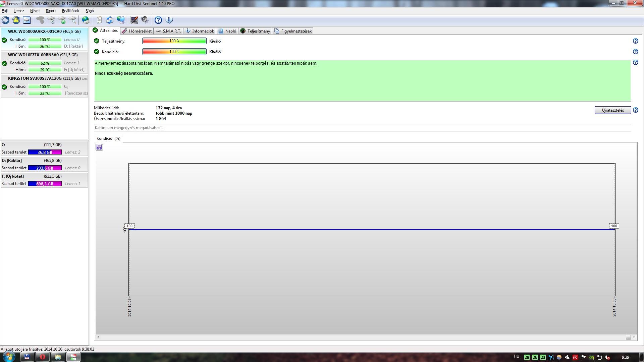Open the Fájl menu

pos(5,11)
